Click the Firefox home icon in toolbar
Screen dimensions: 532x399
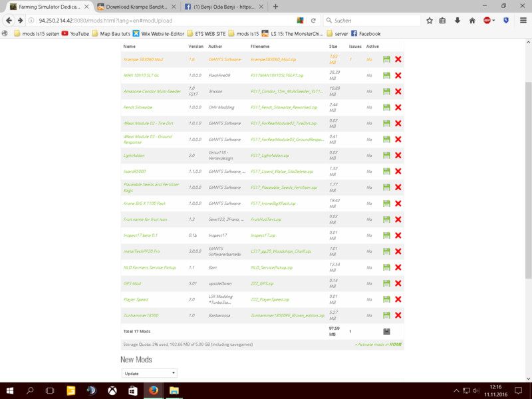click(x=472, y=21)
